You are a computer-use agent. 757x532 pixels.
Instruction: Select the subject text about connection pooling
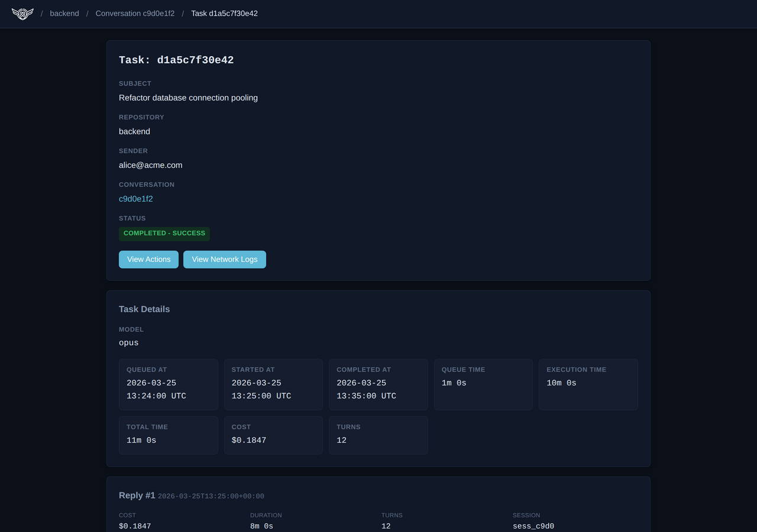pyautogui.click(x=188, y=98)
